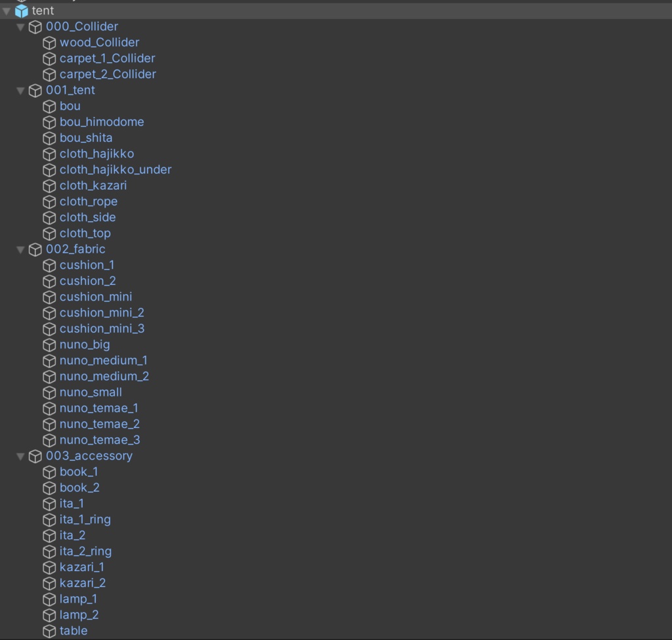Click the cube icon beside cloth_top
This screenshot has height=640, width=672.
click(49, 234)
